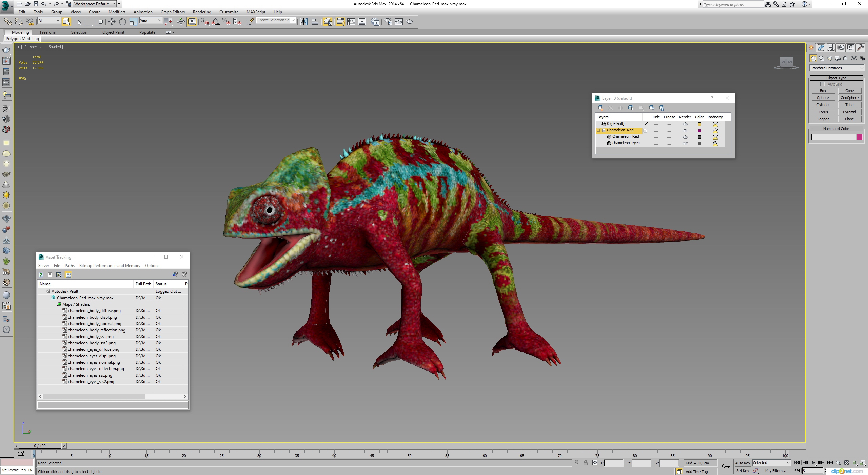Image resolution: width=868 pixels, height=475 pixels.
Task: Click the Key Filters button
Action: click(x=775, y=470)
